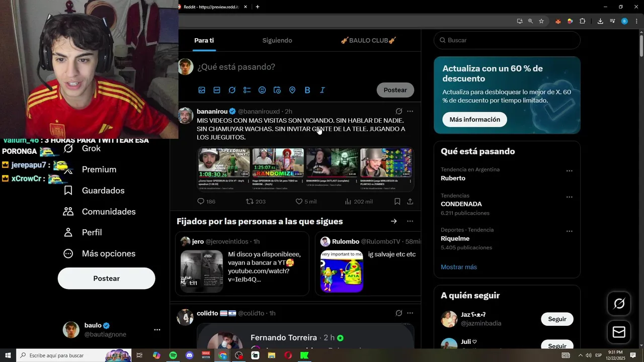Open Discord from the Windows taskbar
644x362 pixels.
point(190,355)
